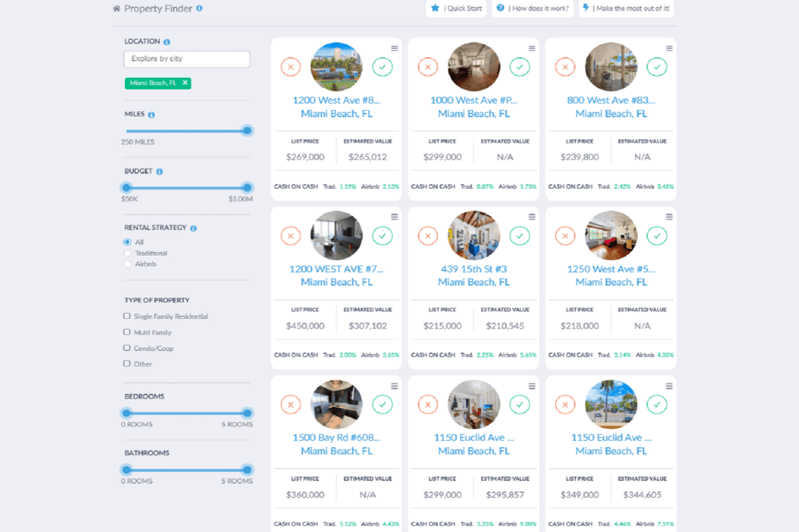Open the options menu on 800 West Ave card

point(668,48)
